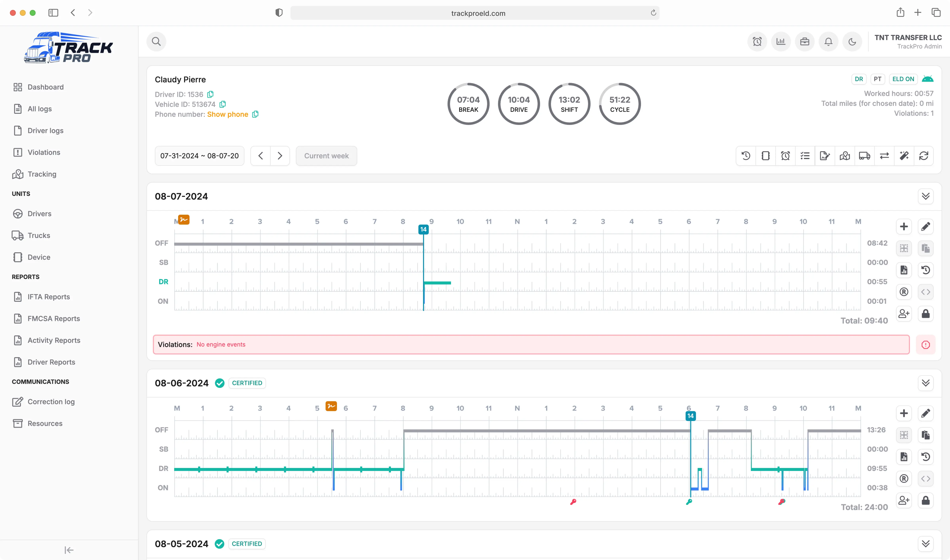Open browser share icon
This screenshot has width=950, height=560.
(x=900, y=12)
